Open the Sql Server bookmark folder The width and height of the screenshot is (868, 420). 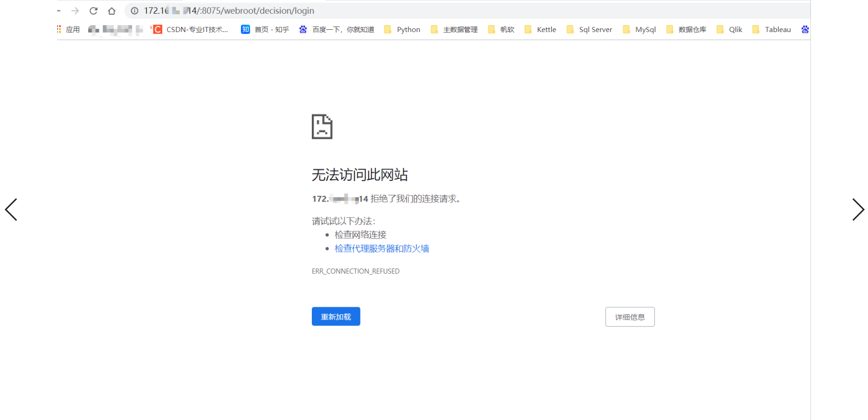click(589, 29)
